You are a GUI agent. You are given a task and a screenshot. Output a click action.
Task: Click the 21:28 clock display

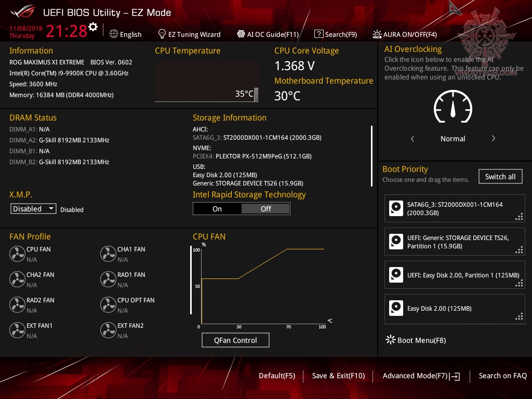[66, 31]
